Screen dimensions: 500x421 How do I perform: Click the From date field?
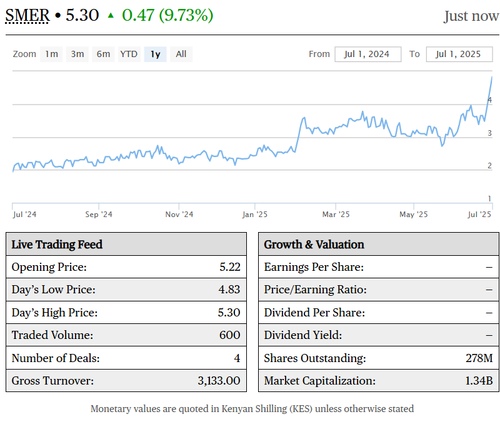click(368, 54)
